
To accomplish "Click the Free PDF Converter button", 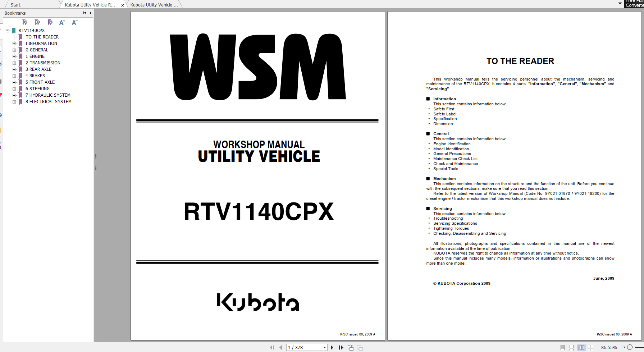I will [x=634, y=4].
